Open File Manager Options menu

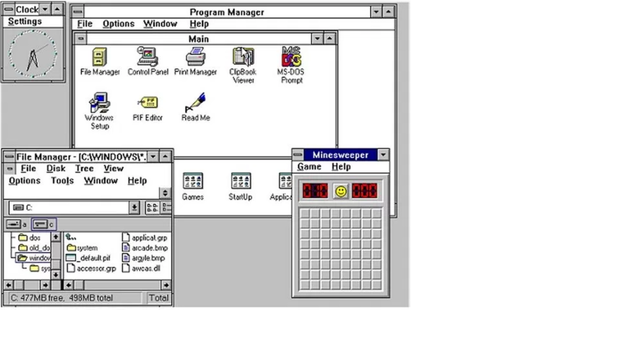pos(24,180)
